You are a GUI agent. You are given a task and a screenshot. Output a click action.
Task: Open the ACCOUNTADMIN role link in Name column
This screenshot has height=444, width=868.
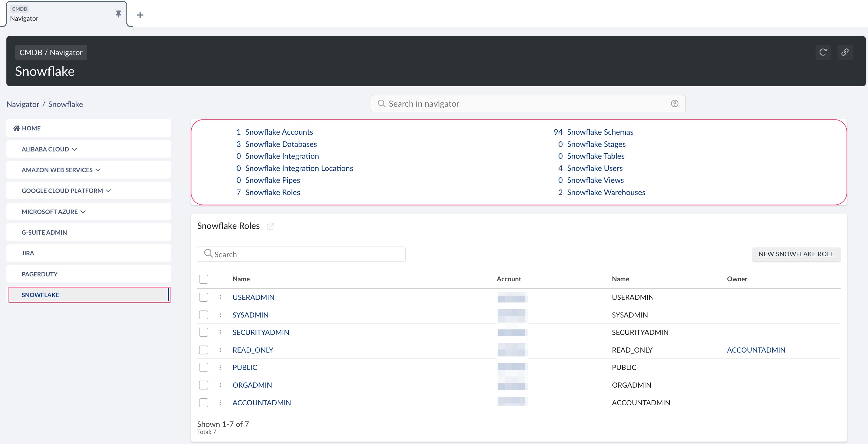[262, 403]
